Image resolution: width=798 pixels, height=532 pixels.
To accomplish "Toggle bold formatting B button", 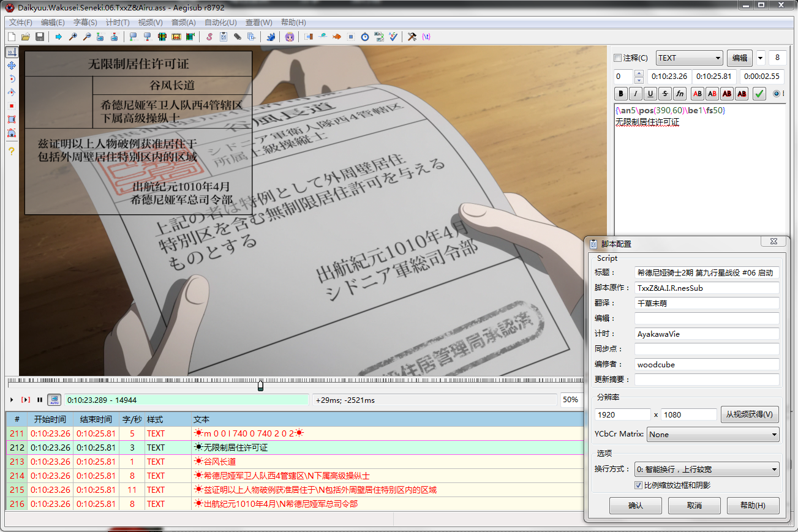I will (621, 94).
